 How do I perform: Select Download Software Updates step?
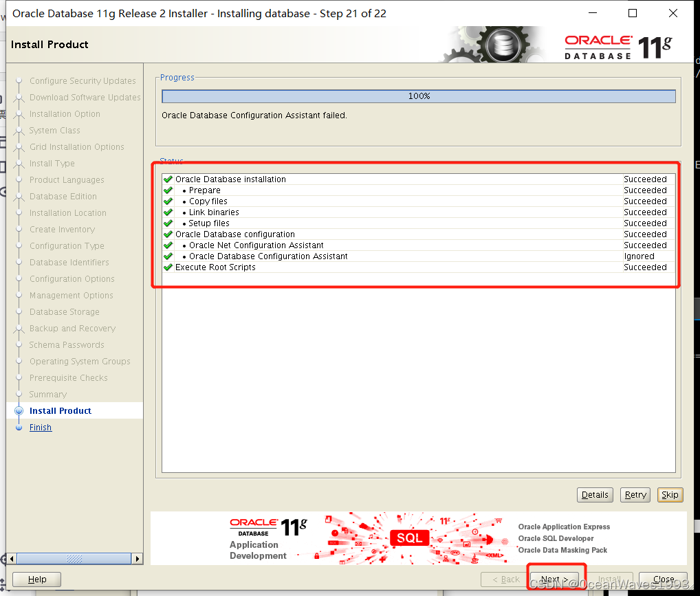(85, 98)
